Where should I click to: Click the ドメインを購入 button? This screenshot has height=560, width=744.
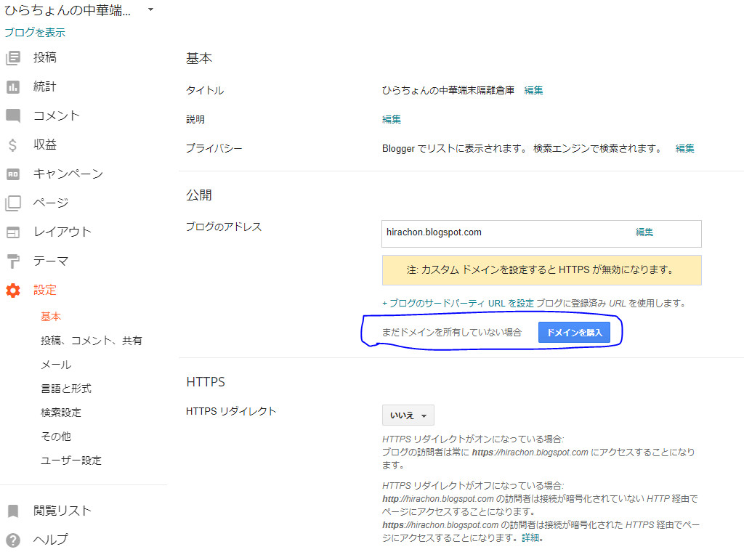click(574, 333)
